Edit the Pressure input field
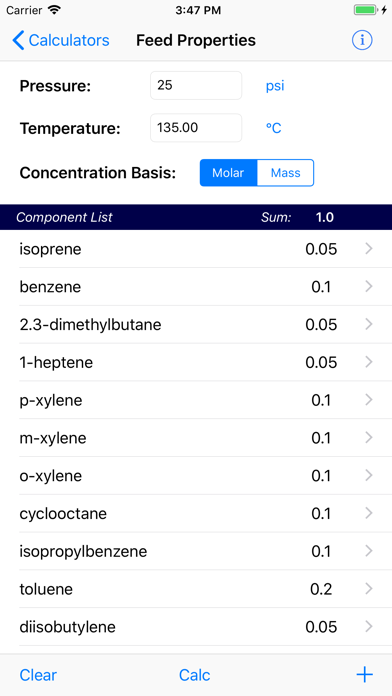The width and height of the screenshot is (392, 696). tap(196, 85)
